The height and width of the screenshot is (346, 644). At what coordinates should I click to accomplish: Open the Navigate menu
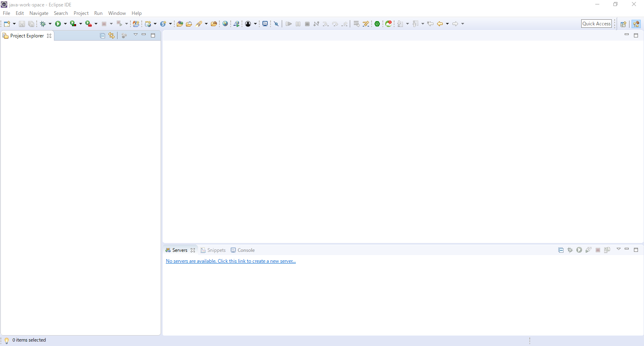tap(39, 13)
